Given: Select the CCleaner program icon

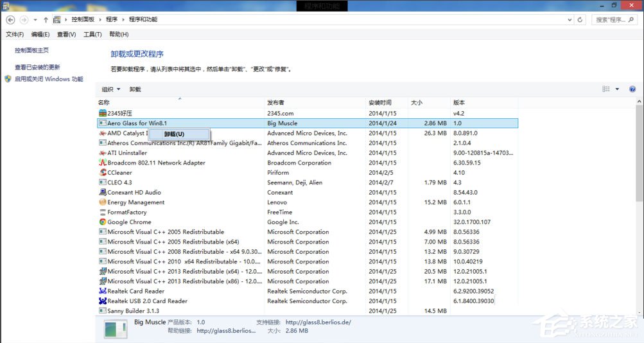Looking at the screenshot, I should point(102,173).
